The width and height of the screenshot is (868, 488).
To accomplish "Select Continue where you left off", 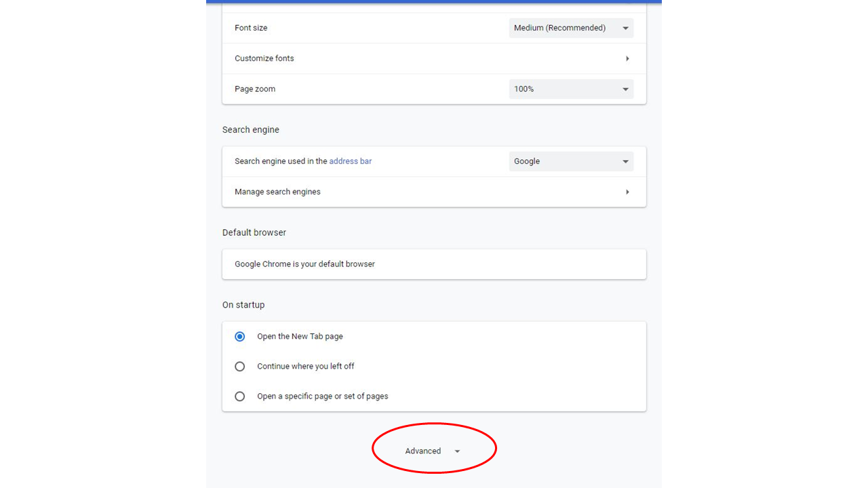I will (x=240, y=366).
